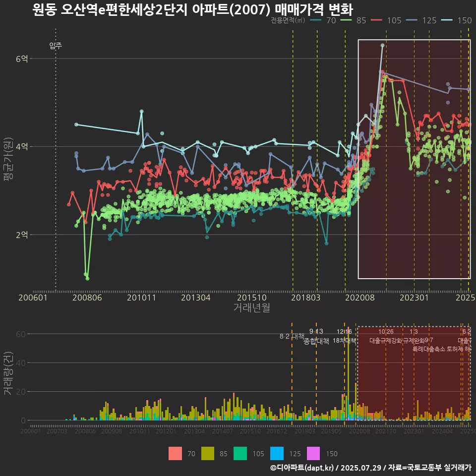
Task: Click the 8·2 대책 policy annotation
Action: (292, 336)
